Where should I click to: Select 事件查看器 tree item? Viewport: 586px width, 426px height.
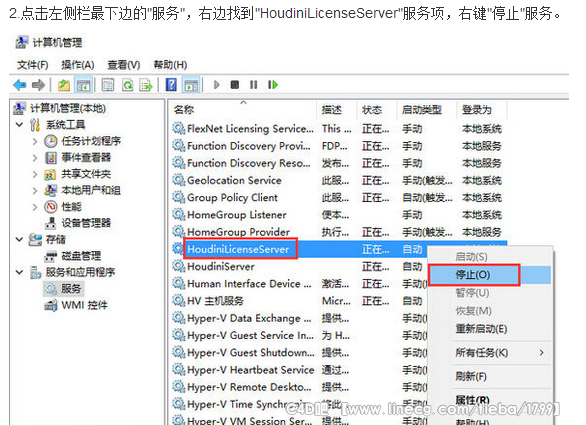click(78, 158)
